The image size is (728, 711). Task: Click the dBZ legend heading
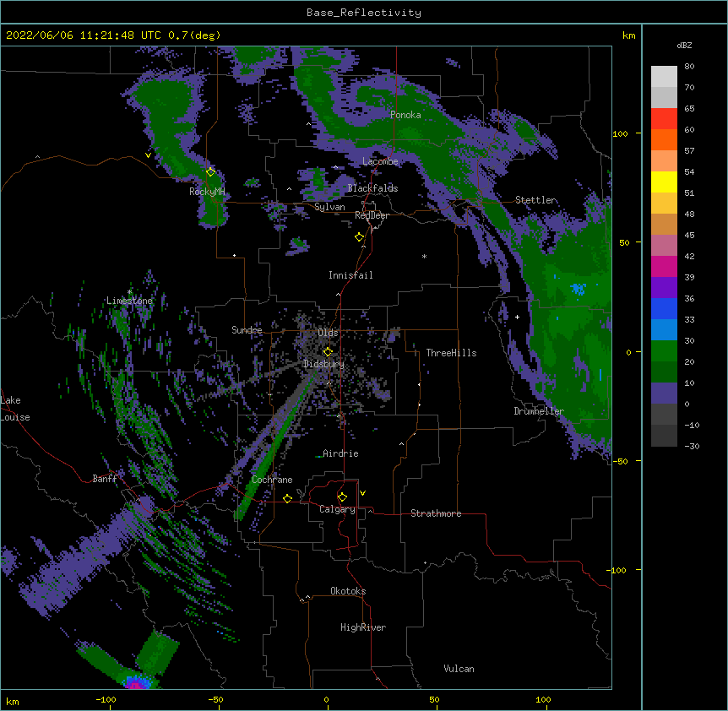click(x=684, y=46)
